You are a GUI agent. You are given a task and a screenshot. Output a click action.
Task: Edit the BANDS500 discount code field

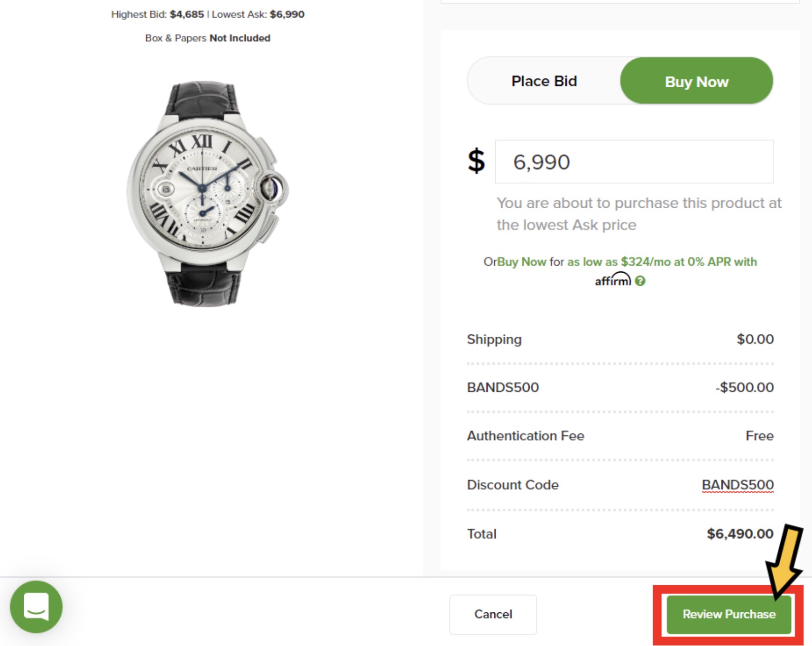738,485
